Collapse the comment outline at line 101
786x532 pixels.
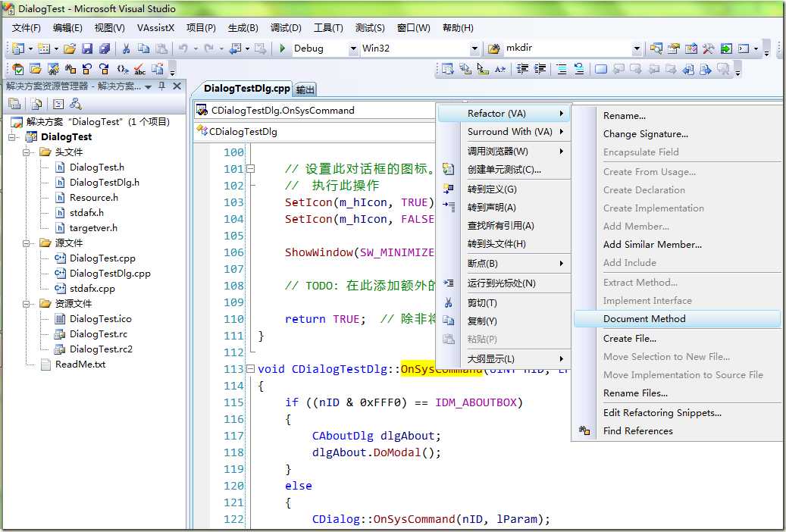(x=251, y=169)
